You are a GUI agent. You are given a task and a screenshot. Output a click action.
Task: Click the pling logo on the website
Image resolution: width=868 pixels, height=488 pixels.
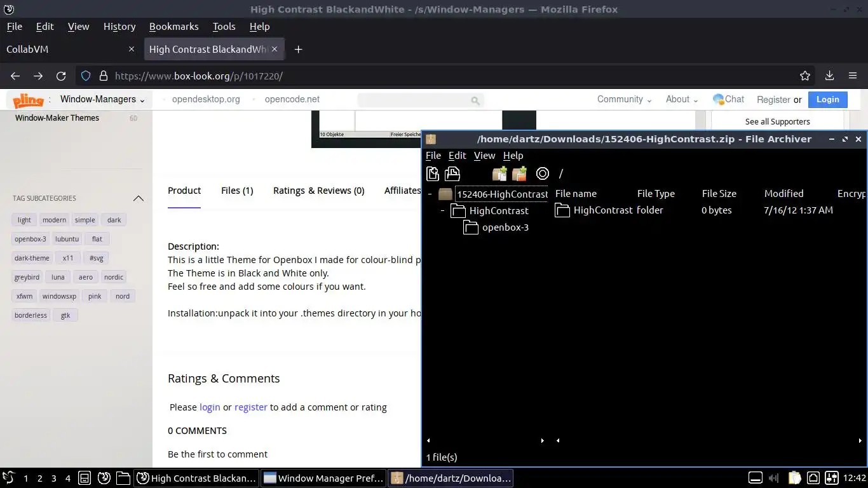click(29, 100)
